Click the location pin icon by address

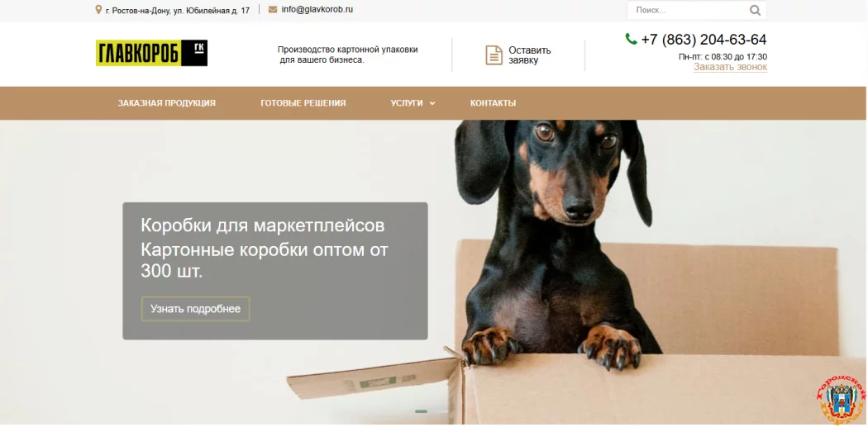[98, 10]
